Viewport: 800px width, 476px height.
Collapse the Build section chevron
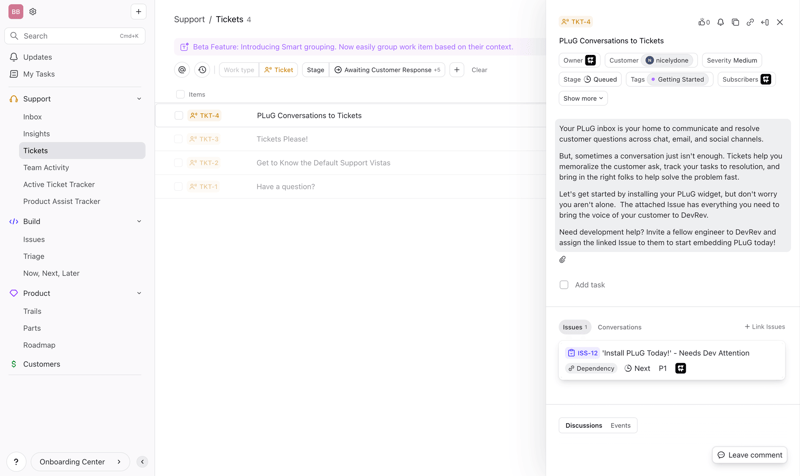tap(139, 221)
